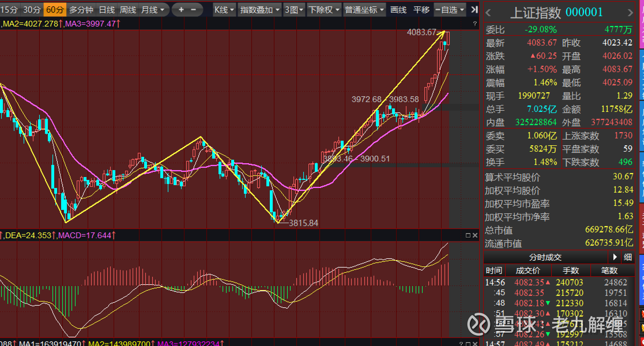The height and width of the screenshot is (346, 644).
Task: Click the 总手 value 7.025亿
Action: [542, 109]
